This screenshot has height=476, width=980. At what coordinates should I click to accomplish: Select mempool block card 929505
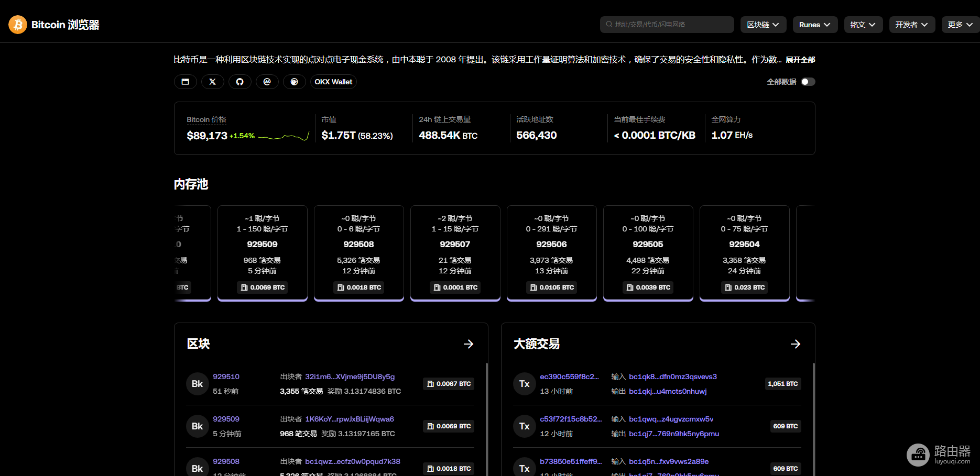tap(648, 253)
